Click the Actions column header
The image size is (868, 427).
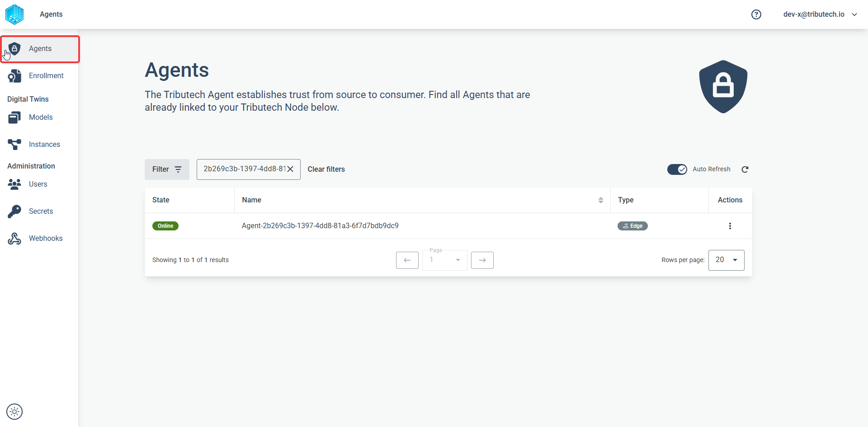pyautogui.click(x=730, y=200)
